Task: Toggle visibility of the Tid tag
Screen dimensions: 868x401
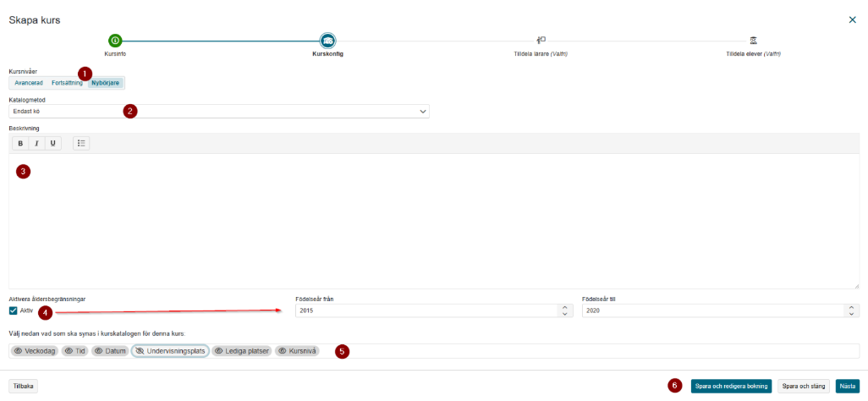Action: coord(74,351)
